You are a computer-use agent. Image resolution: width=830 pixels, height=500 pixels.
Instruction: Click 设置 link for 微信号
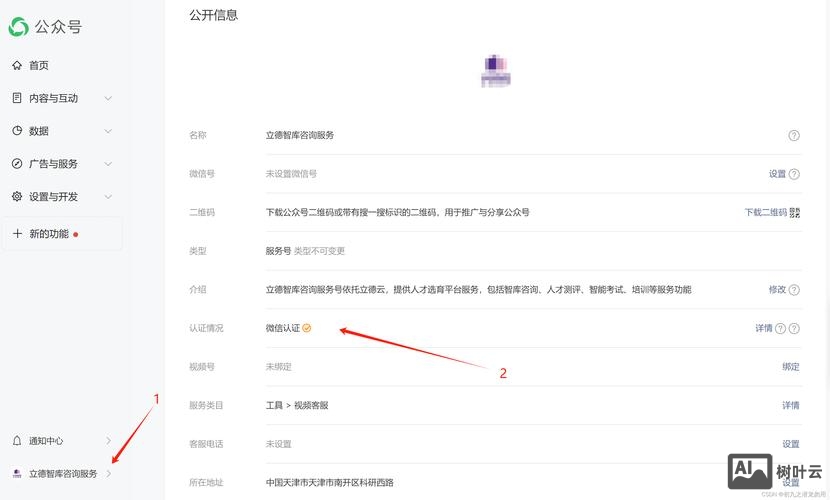[777, 174]
